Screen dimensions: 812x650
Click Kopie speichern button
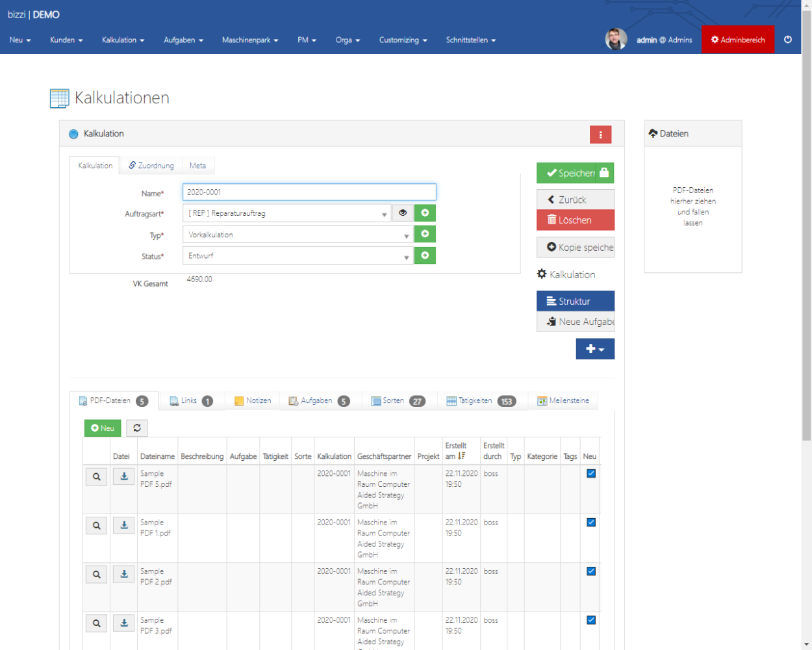[x=576, y=247]
